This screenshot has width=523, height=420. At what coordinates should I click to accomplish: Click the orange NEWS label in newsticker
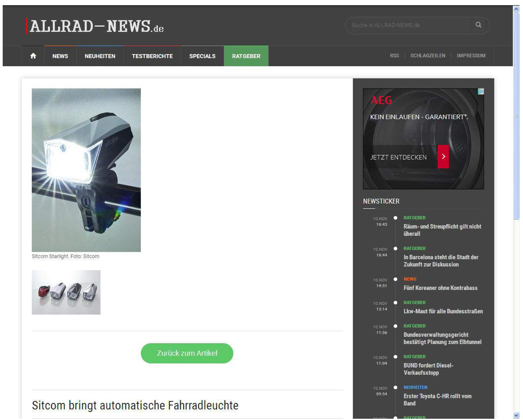point(410,279)
